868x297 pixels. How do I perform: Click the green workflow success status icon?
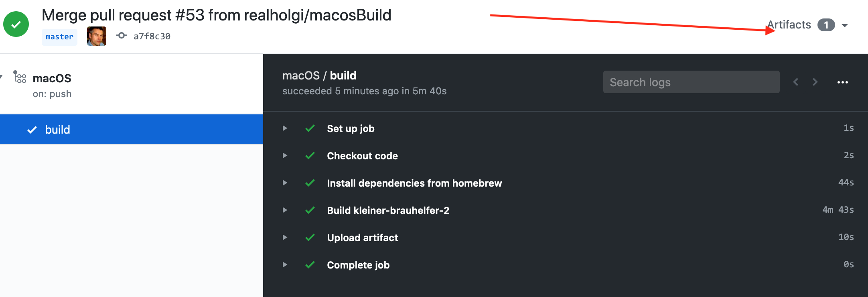tap(16, 24)
